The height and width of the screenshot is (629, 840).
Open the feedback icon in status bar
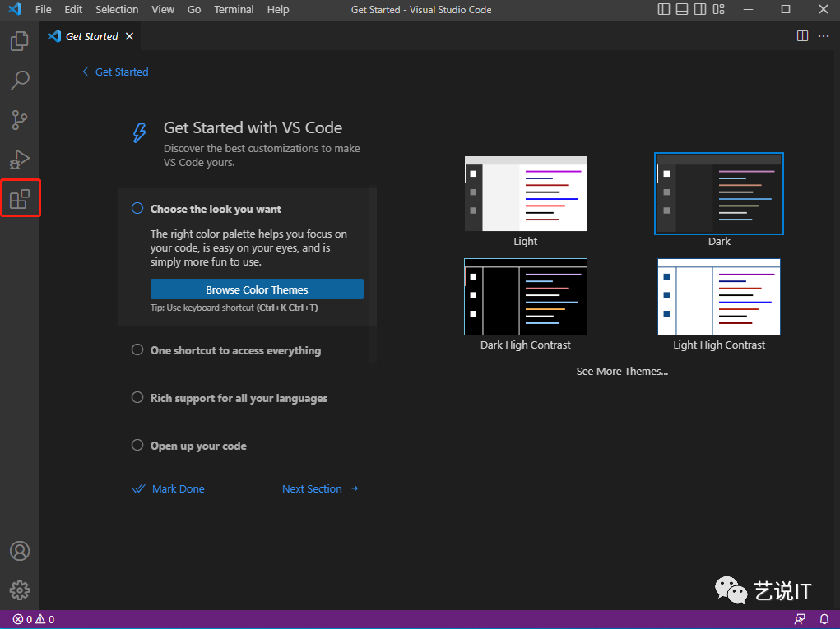(x=800, y=619)
